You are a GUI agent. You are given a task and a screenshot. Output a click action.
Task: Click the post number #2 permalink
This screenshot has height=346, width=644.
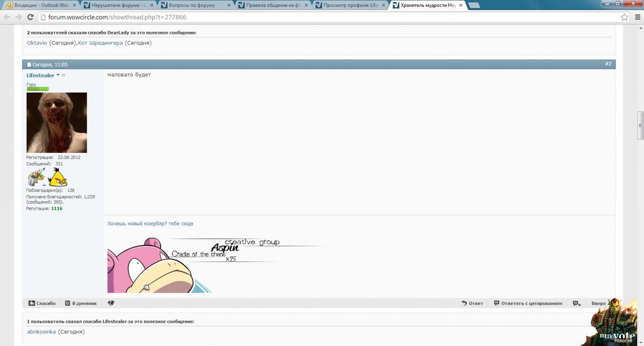click(x=608, y=64)
